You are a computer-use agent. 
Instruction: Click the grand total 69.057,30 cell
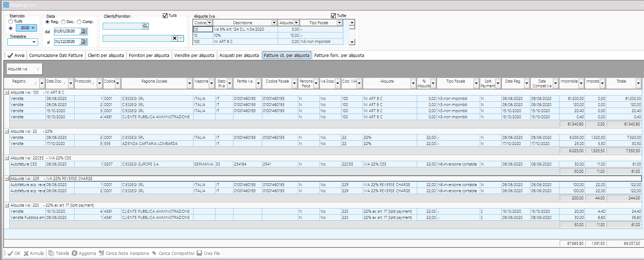point(624,243)
